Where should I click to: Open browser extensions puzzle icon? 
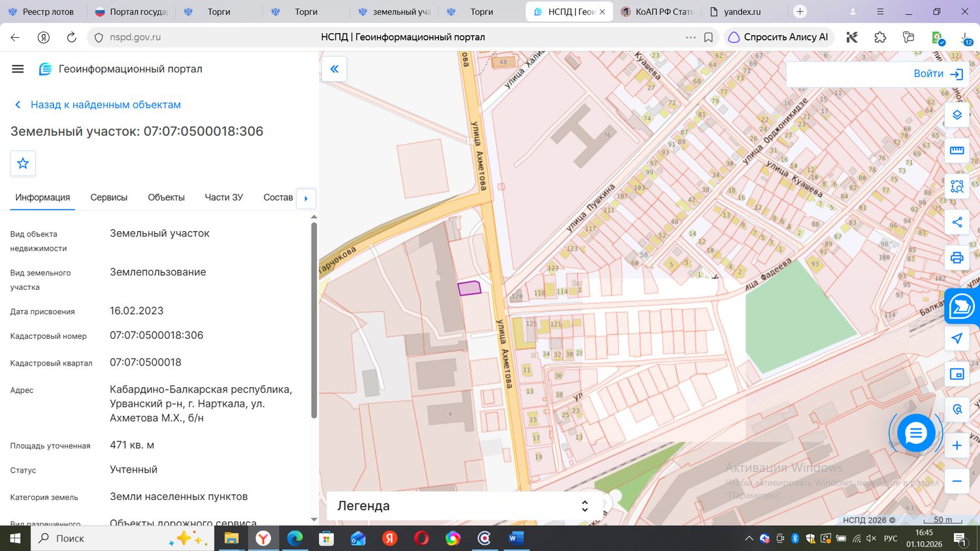pos(880,37)
